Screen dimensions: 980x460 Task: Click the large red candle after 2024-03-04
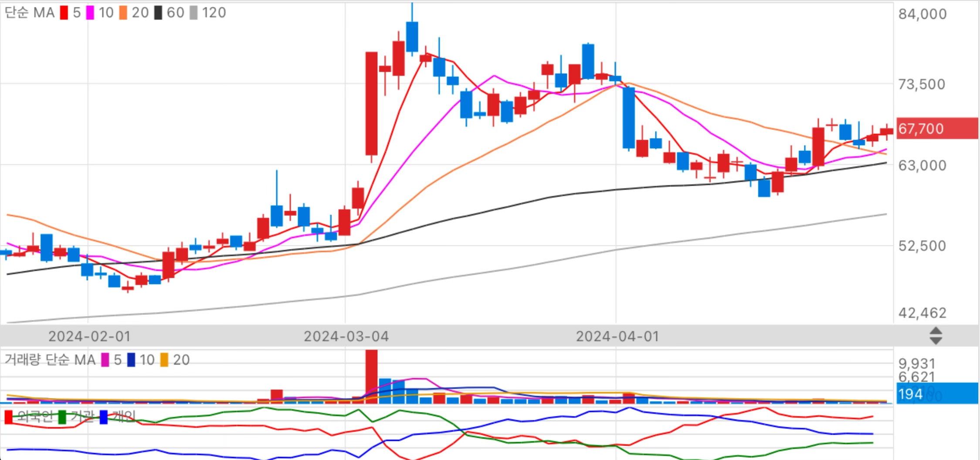(x=371, y=103)
